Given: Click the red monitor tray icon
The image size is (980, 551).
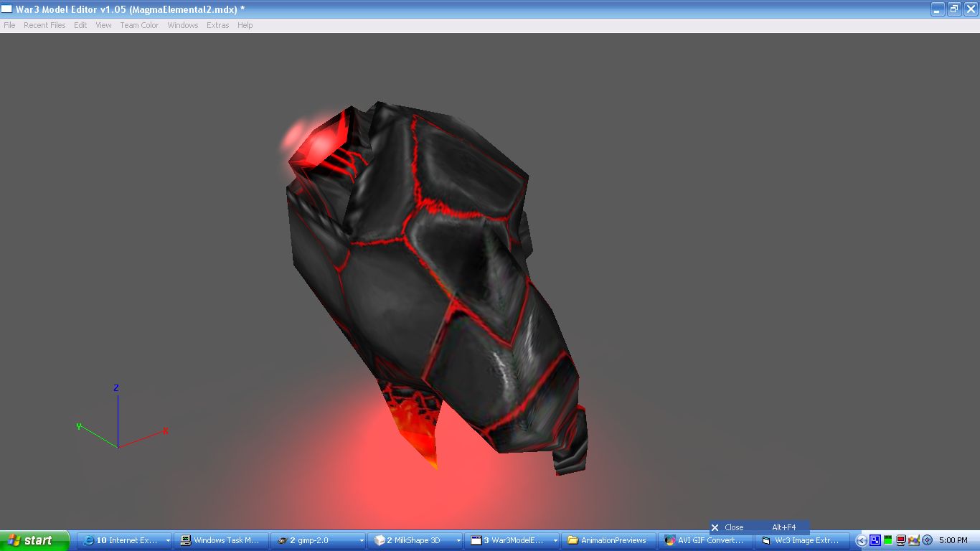Looking at the screenshot, I should (901, 540).
